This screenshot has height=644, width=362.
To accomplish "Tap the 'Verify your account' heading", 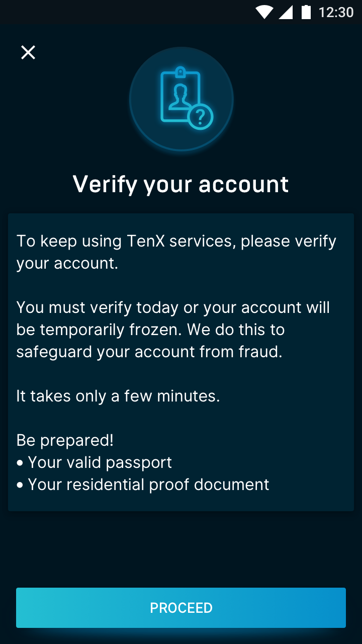I will (x=181, y=184).
